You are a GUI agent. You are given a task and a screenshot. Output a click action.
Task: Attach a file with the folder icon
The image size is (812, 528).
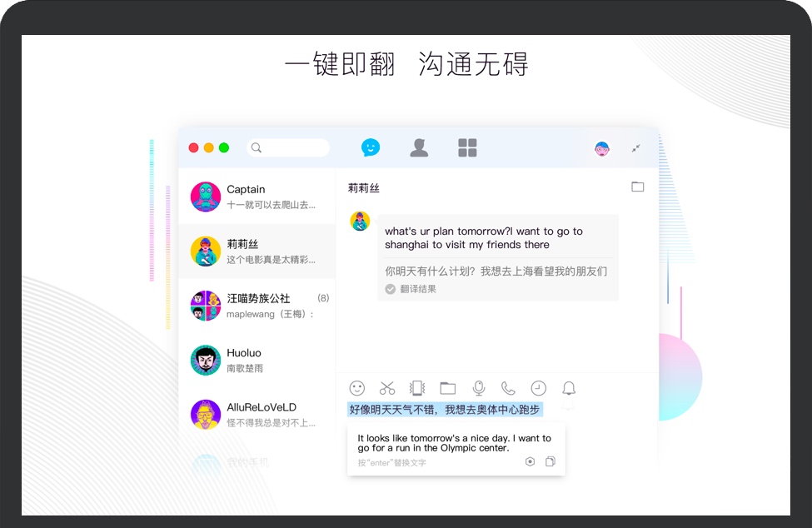point(448,388)
